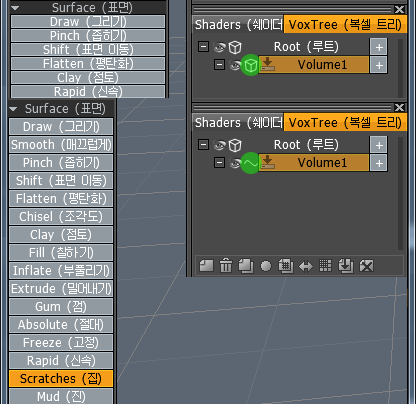Switch to Shaders tab in lower panel
The height and width of the screenshot is (404, 416).
click(238, 122)
